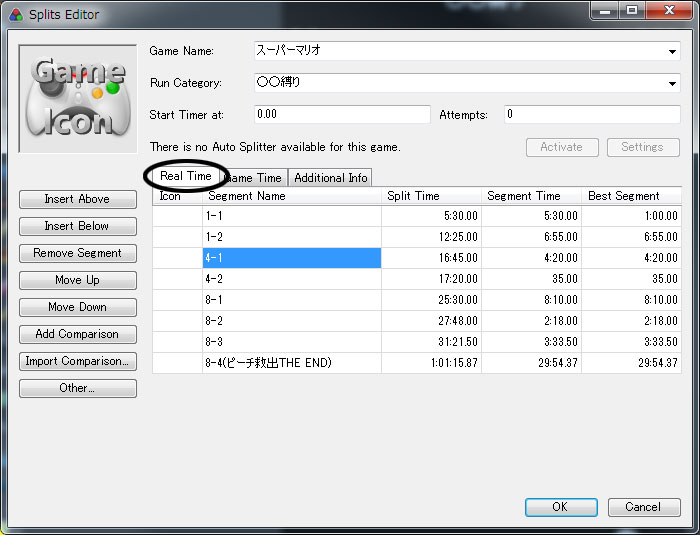
Task: Open the Import Comparison dialog
Action: click(x=78, y=362)
